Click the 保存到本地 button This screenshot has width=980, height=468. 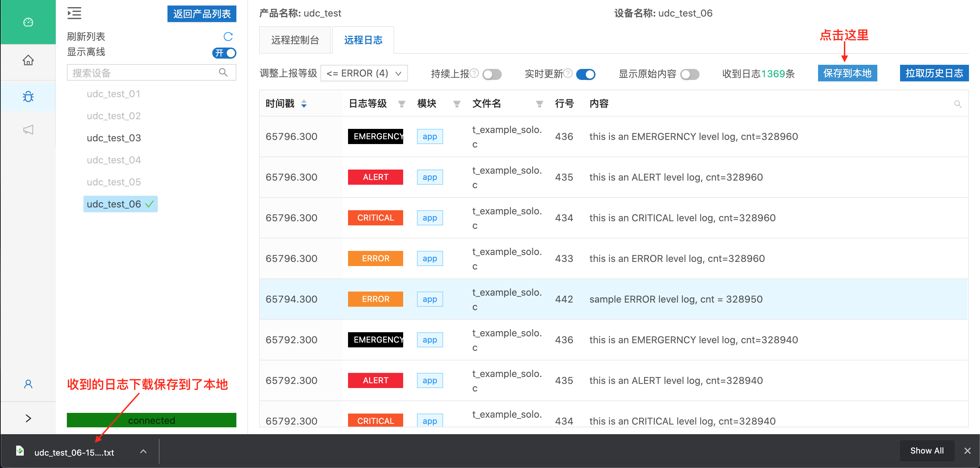point(847,73)
